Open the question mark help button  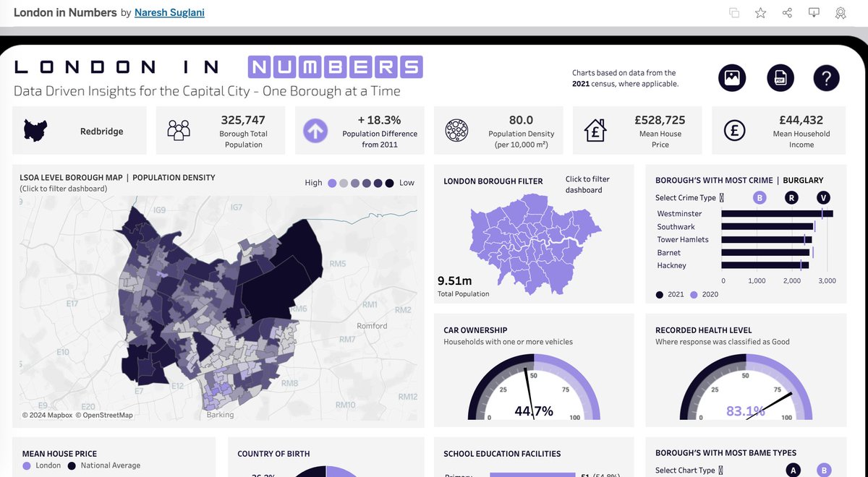[827, 78]
